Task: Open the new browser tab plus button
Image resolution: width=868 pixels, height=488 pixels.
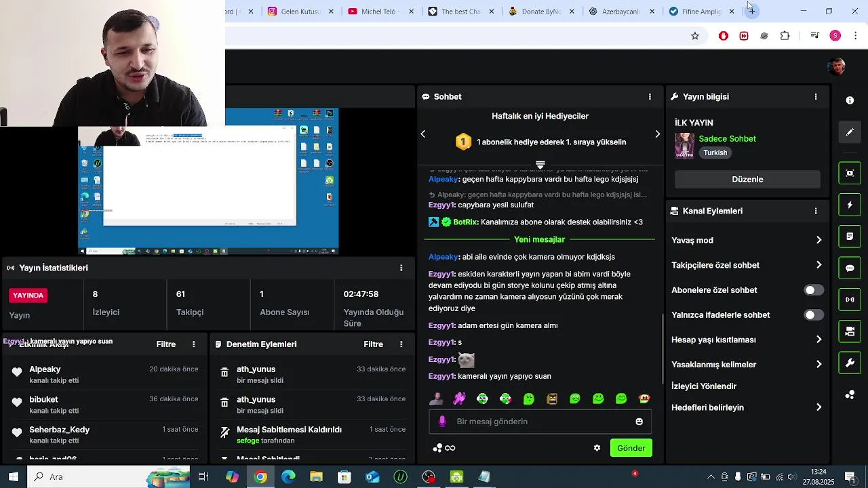Action: point(751,12)
